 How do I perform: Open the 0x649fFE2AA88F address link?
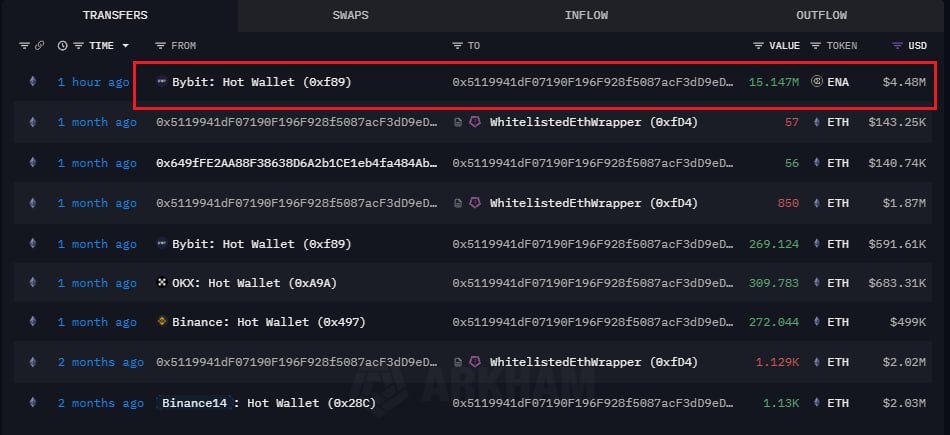[296, 163]
